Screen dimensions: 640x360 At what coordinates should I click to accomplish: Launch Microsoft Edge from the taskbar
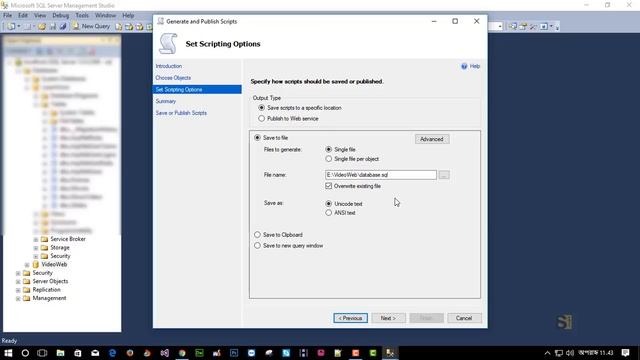pyautogui.click(x=112, y=353)
